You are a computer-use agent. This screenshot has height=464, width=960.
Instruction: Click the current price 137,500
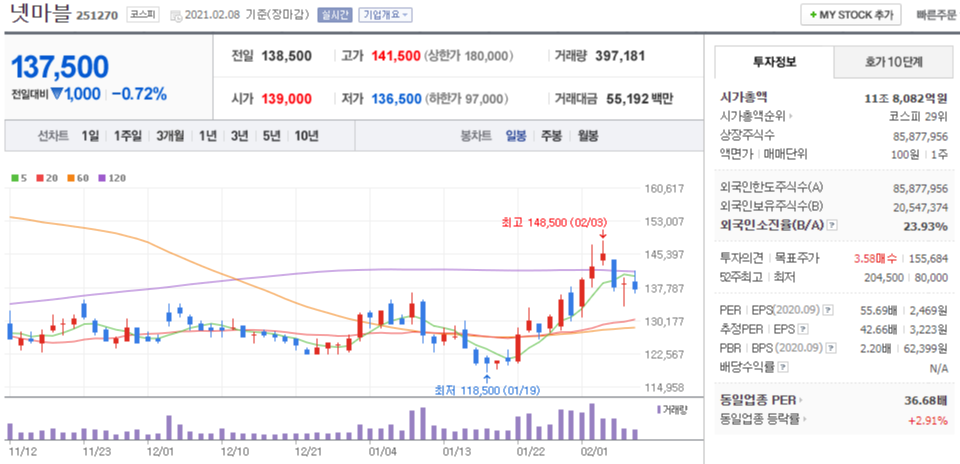click(x=60, y=67)
